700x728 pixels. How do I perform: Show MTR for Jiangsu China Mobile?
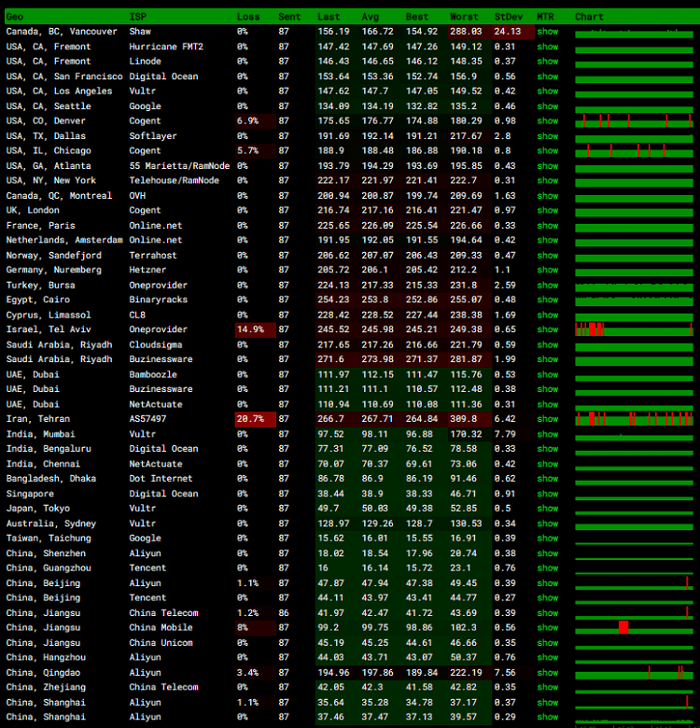point(548,628)
